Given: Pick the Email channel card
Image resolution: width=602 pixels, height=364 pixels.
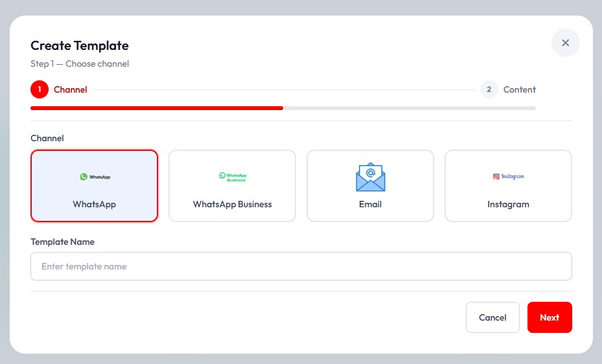Looking at the screenshot, I should 370,186.
